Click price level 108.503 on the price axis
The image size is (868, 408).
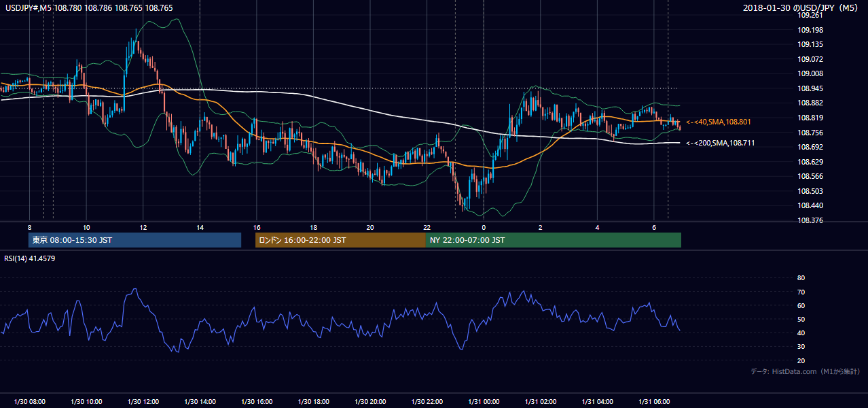point(811,192)
